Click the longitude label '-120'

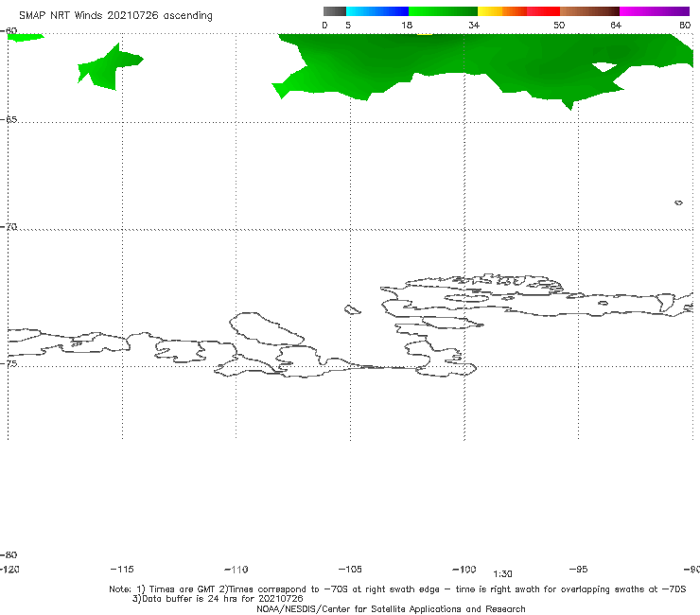tap(9, 569)
